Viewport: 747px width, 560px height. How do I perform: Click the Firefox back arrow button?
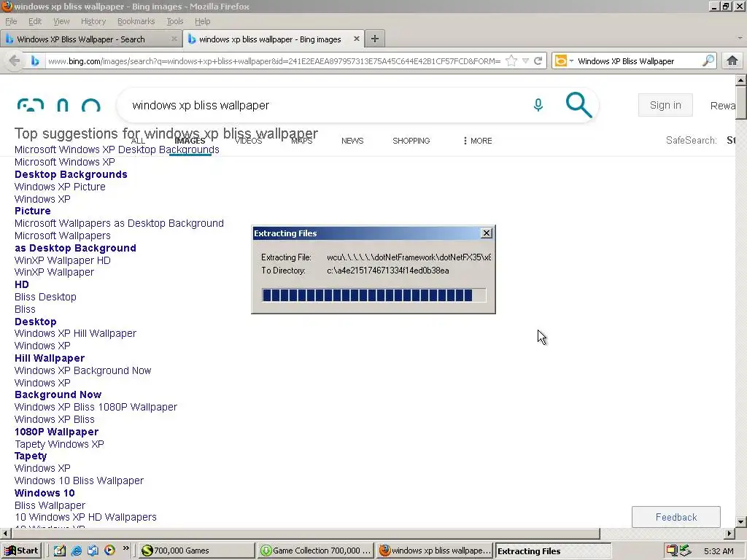[15, 61]
